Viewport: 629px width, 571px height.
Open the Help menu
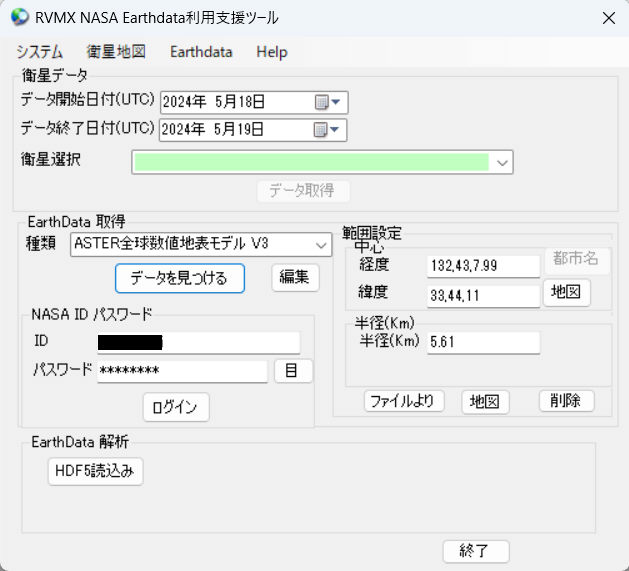point(271,52)
